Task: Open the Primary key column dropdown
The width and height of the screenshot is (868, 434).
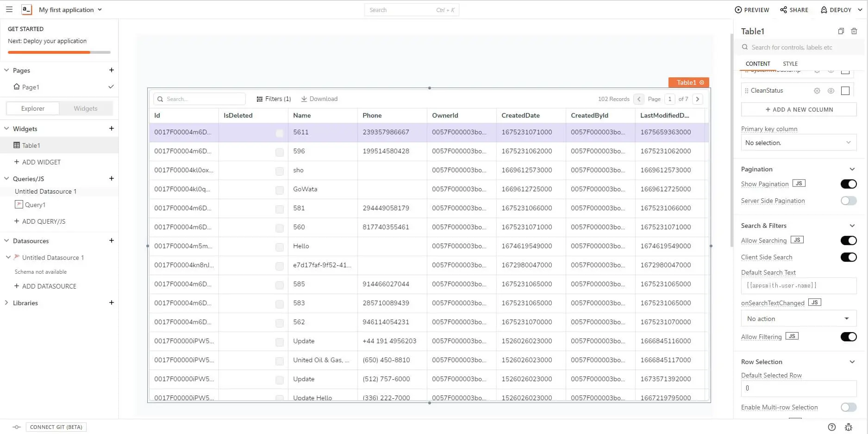Action: point(798,143)
